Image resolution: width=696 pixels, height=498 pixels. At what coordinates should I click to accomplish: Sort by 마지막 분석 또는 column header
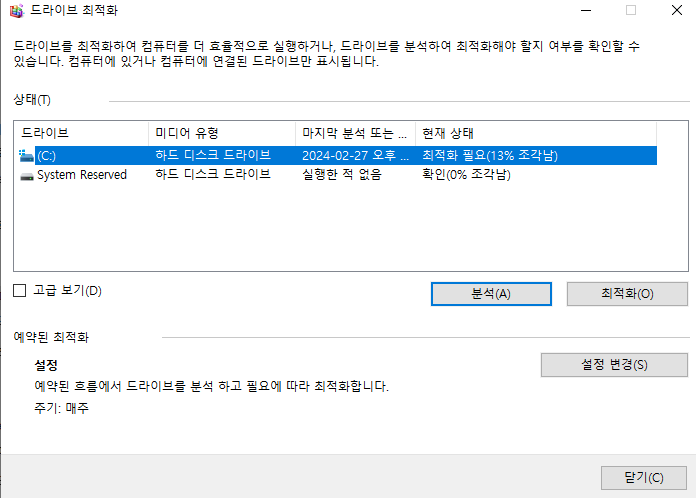click(355, 133)
